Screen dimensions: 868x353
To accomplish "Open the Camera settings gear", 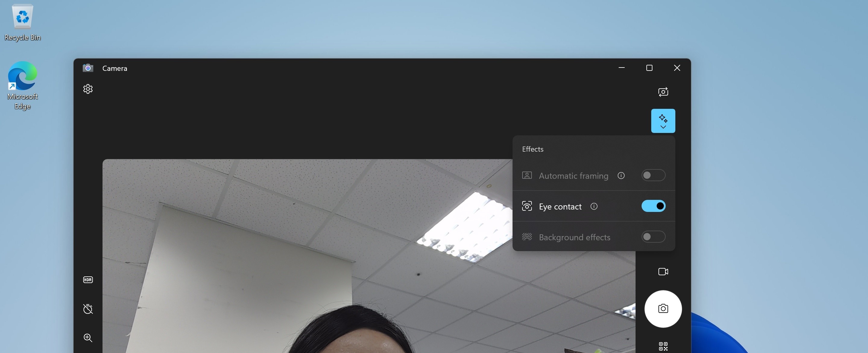I will click(88, 89).
